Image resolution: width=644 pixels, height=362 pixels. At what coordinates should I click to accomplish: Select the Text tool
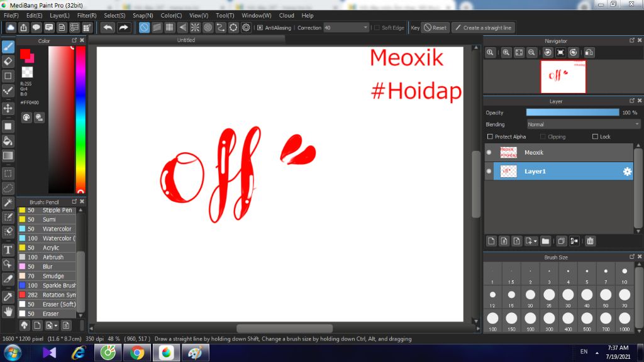pyautogui.click(x=8, y=250)
